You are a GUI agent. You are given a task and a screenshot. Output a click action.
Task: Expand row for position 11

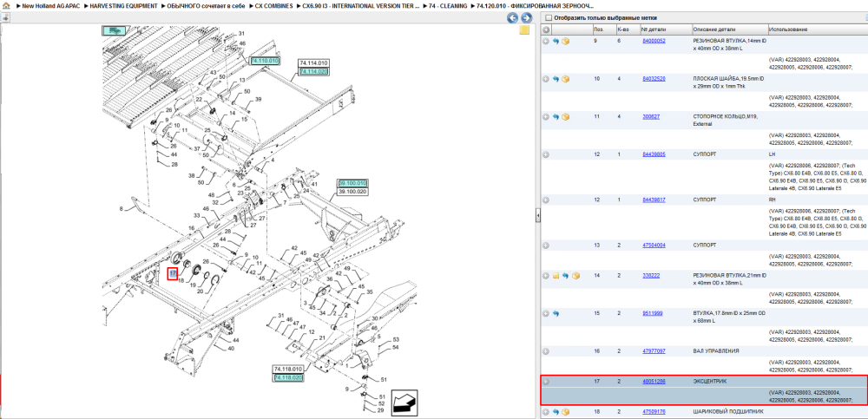pos(546,117)
